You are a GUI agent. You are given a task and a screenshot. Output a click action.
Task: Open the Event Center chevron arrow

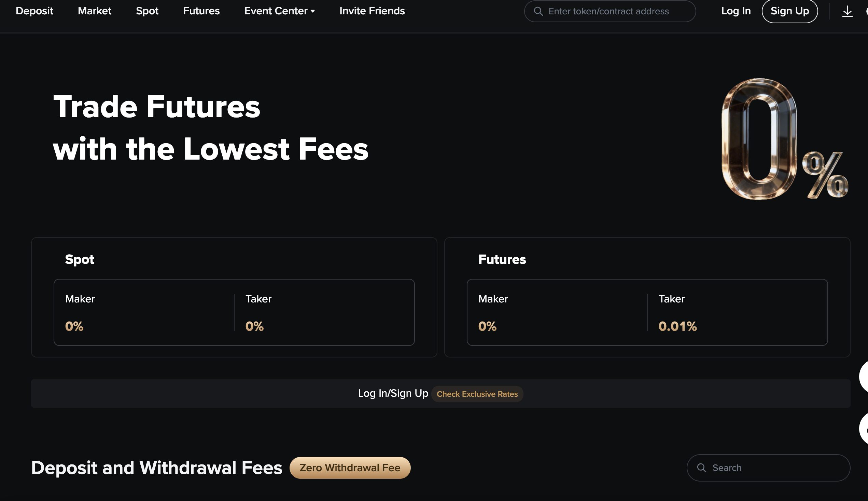312,11
